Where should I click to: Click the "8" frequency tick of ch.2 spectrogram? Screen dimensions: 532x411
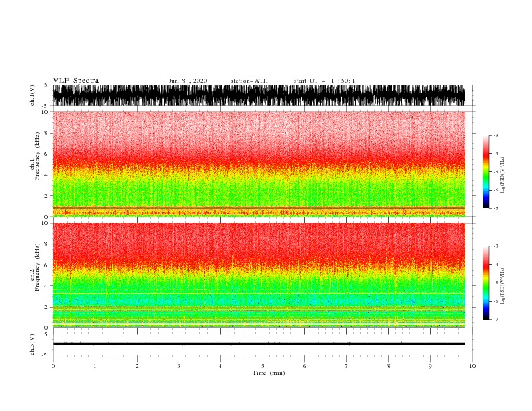click(46, 244)
